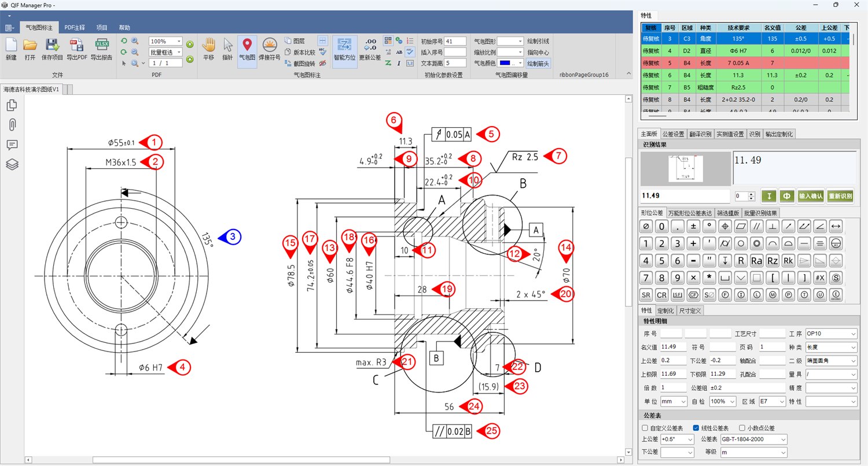Insert the parallelism symbol key
Viewport: 868px width, 466px height.
click(756, 226)
